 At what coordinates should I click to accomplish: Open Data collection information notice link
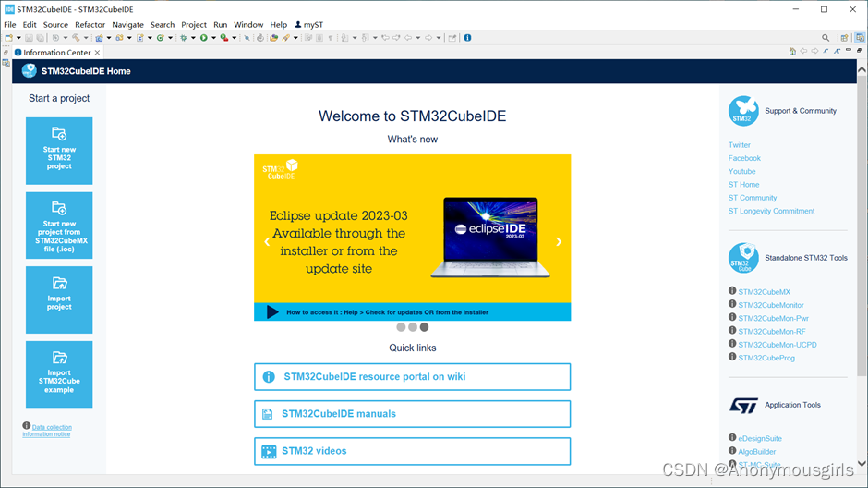pyautogui.click(x=48, y=431)
